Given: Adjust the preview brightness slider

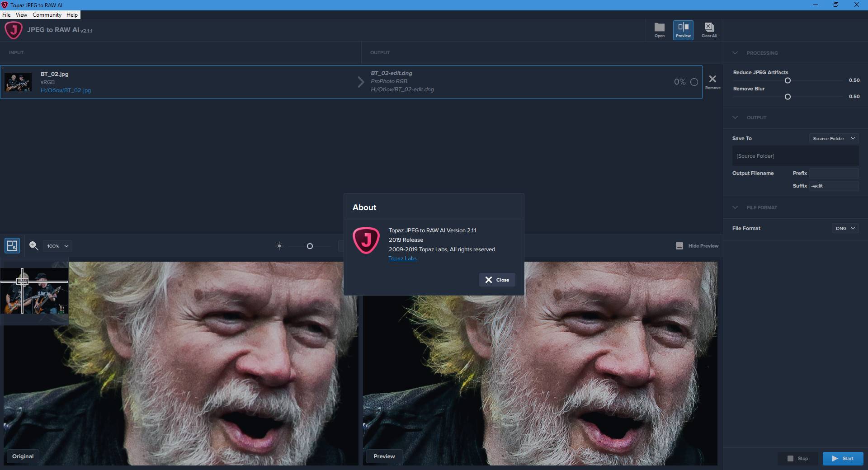Looking at the screenshot, I should coord(310,246).
